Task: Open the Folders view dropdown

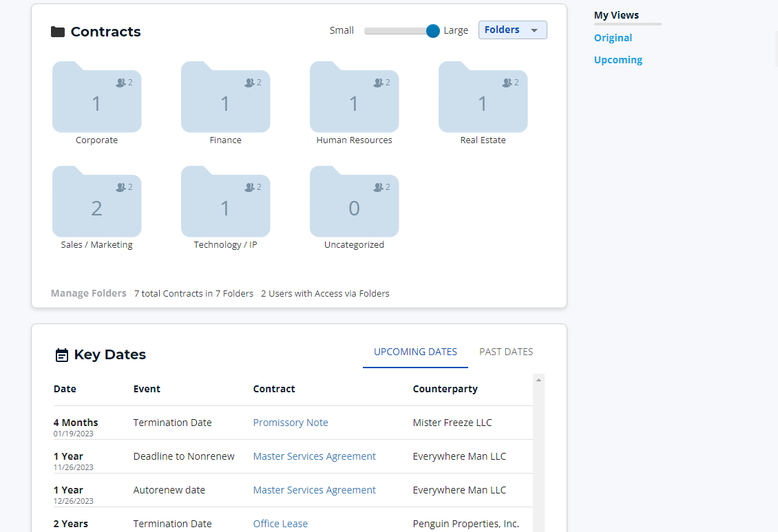Action: coord(512,30)
